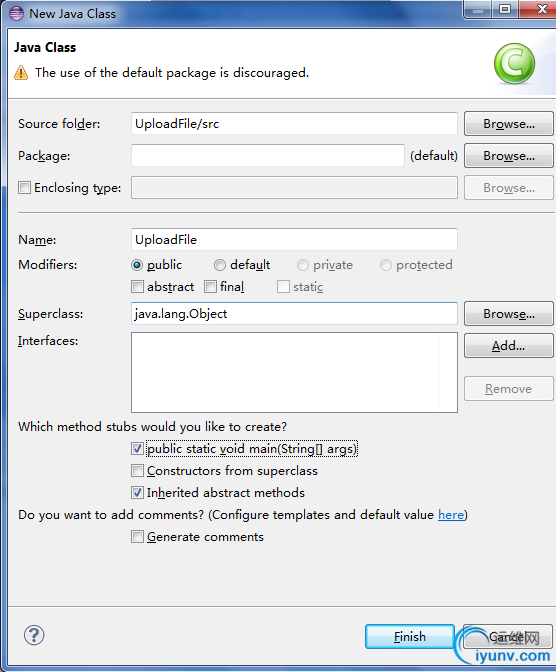Click the Finish button
The height and width of the screenshot is (672, 556).
[410, 636]
